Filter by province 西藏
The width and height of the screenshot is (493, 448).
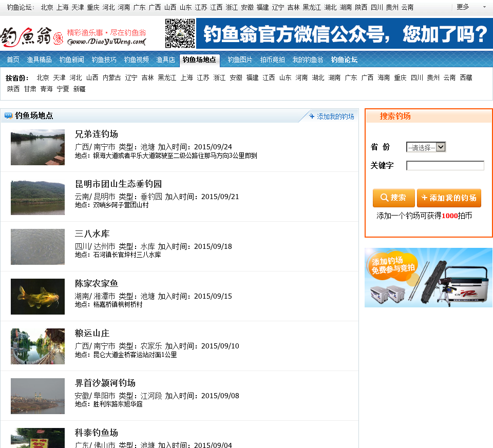(x=466, y=77)
